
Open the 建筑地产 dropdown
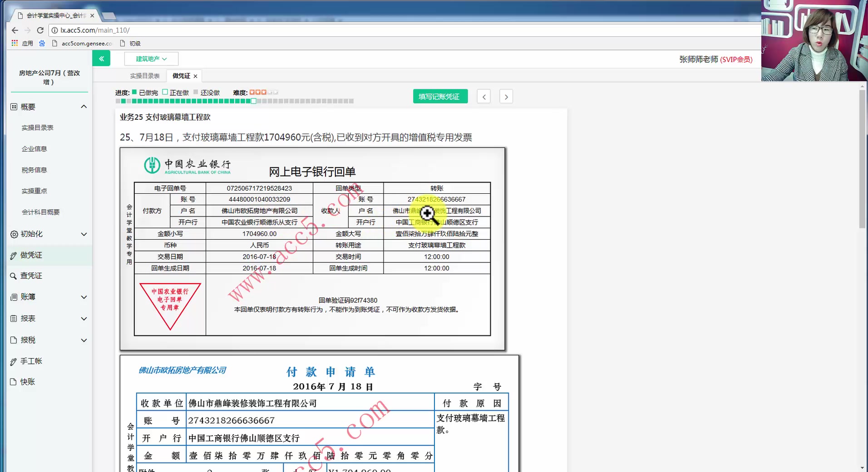point(151,59)
